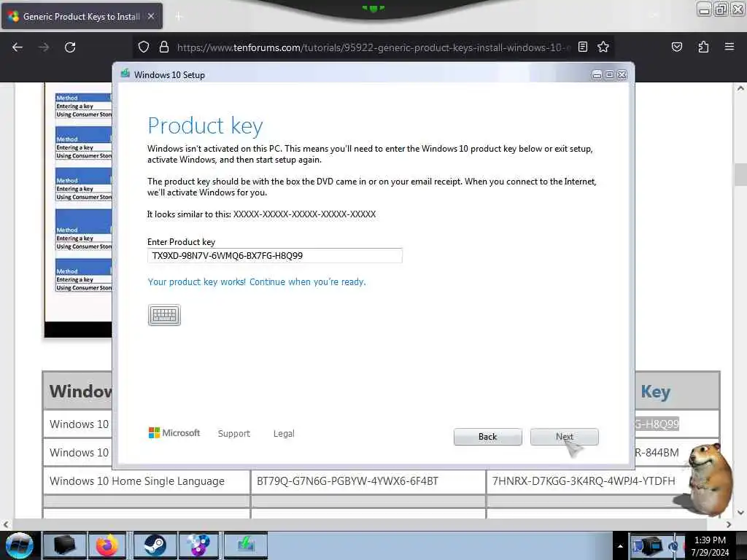Viewport: 747px width, 560px height.
Task: Select the Generic Product Keys to Install tab
Action: [x=82, y=16]
